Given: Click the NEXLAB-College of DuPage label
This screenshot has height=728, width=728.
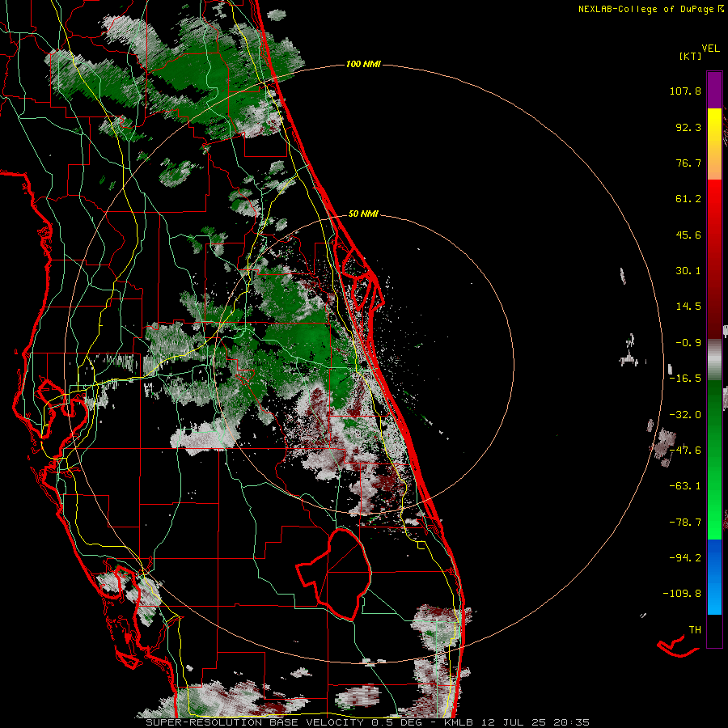Looking at the screenshot, I should [x=645, y=9].
